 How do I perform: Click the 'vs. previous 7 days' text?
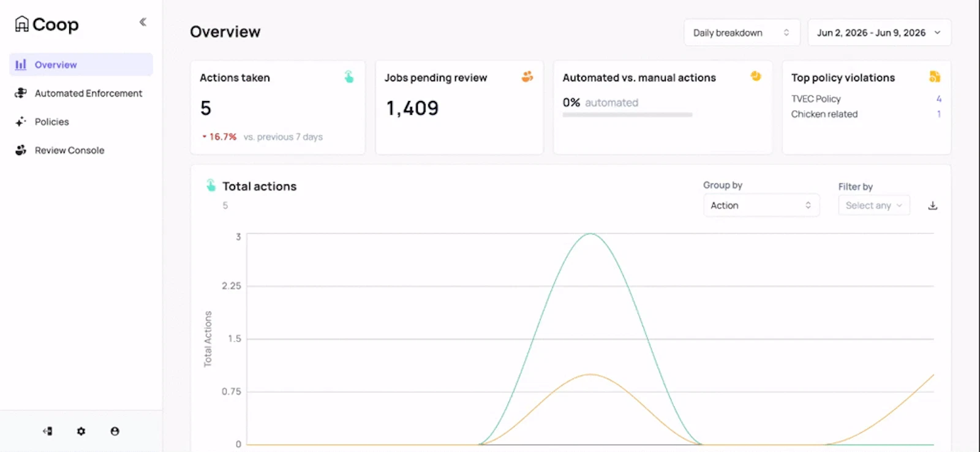pos(283,137)
